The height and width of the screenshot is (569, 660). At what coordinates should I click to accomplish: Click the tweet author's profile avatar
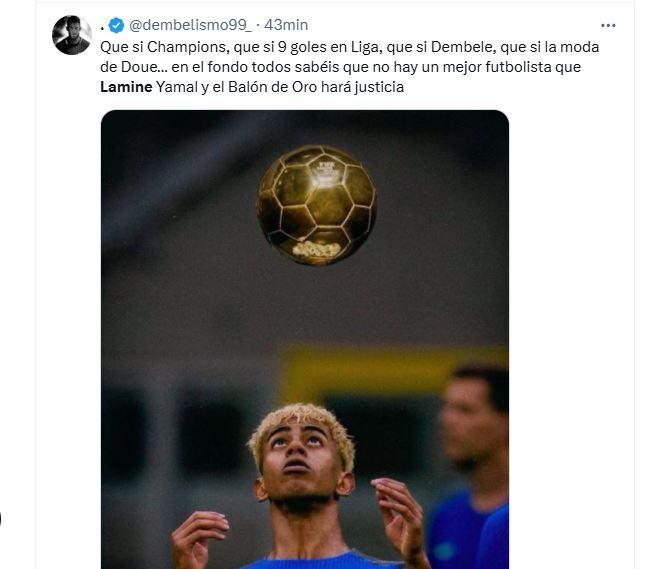72,35
